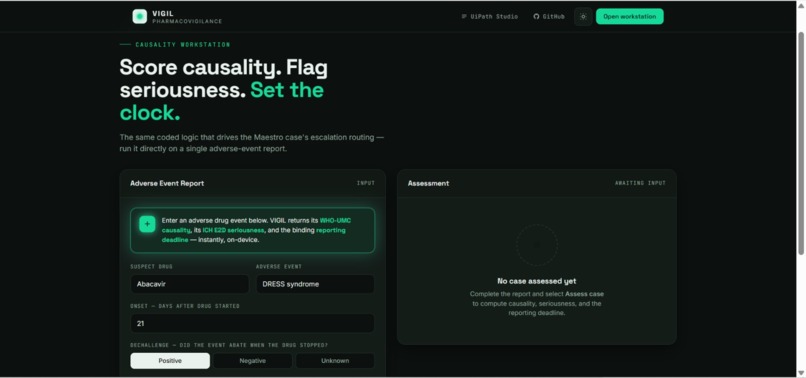Click the WHO-UMC causality highlighted text
Screen dimensions: 806x378
point(257,225)
